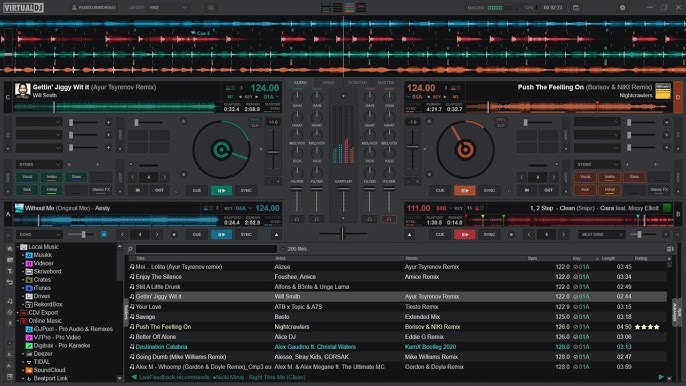Open browser options icon at right of search
This screenshot has height=386, width=686.
click(670, 249)
